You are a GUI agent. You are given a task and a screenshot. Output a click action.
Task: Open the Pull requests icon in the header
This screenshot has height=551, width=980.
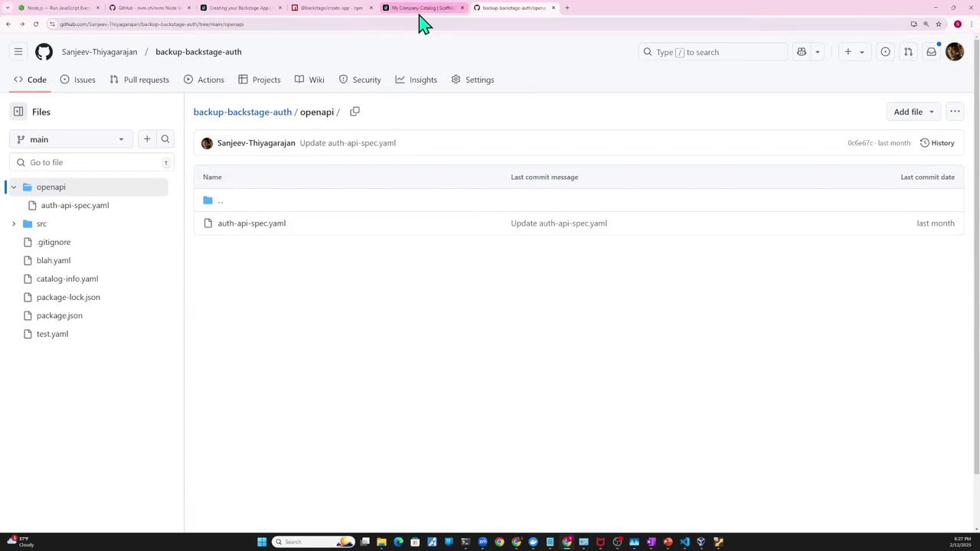908,52
